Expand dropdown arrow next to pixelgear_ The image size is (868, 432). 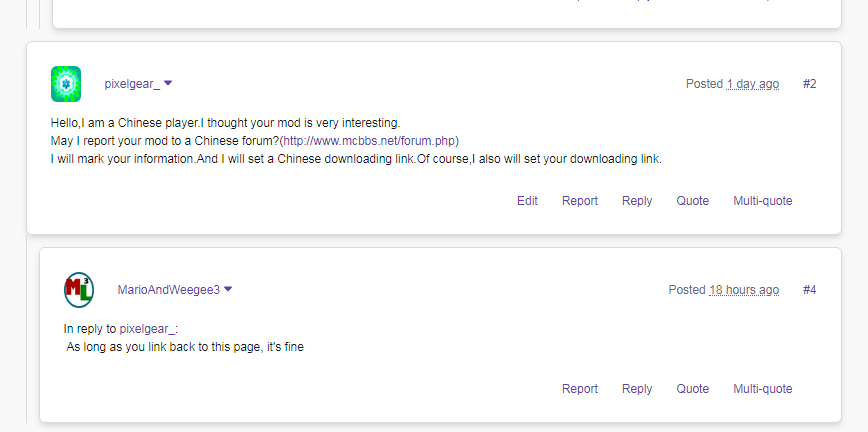pyautogui.click(x=168, y=84)
